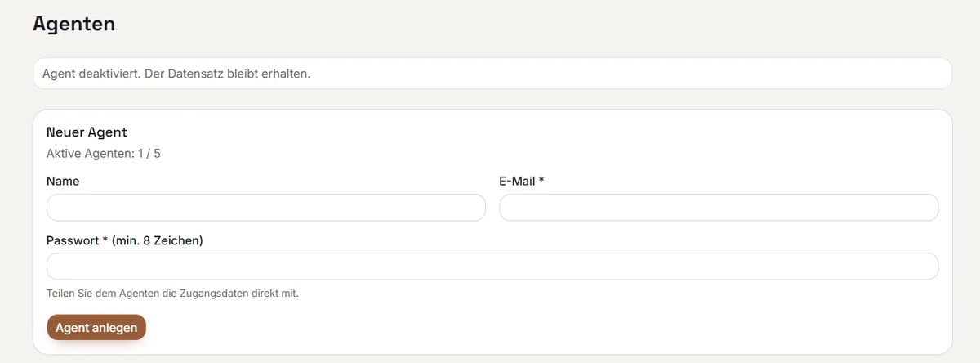Click blank space beside Agent anlegen button

pos(539,327)
